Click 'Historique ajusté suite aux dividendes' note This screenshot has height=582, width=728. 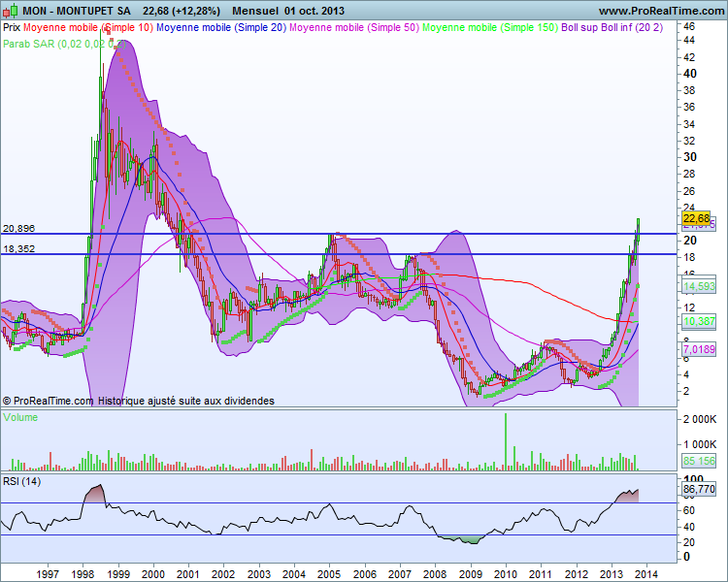(x=186, y=401)
